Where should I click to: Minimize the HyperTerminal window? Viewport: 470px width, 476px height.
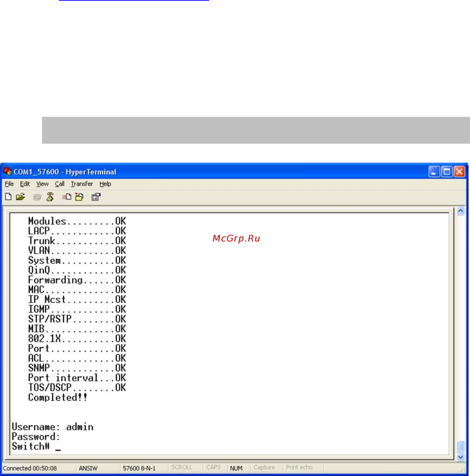[x=434, y=172]
